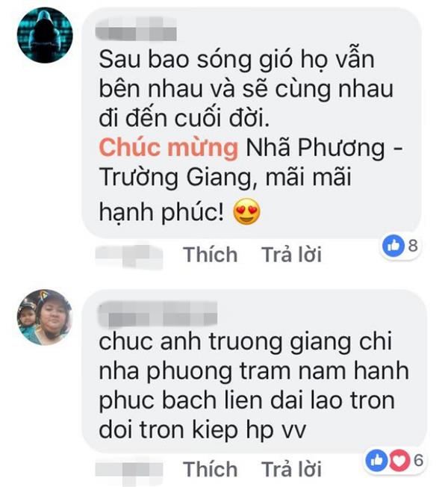Click the blurred timestamp under first comment
The width and height of the screenshot is (448, 487).
(129, 256)
